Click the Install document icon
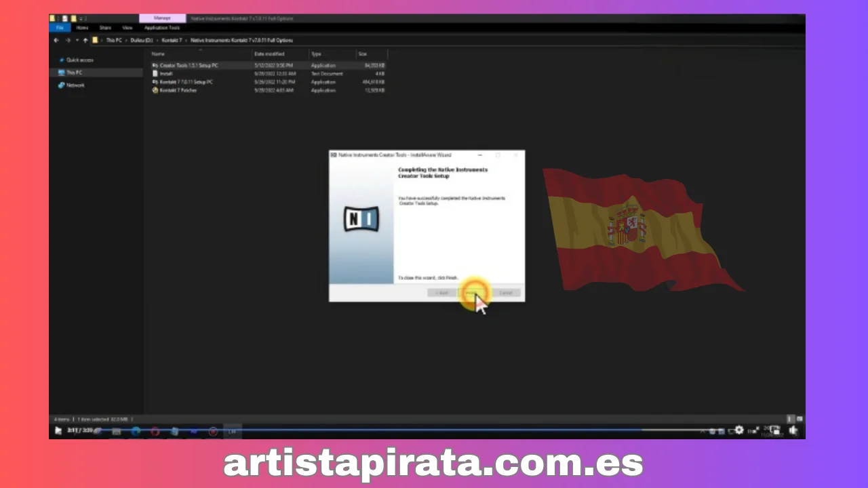 click(155, 73)
